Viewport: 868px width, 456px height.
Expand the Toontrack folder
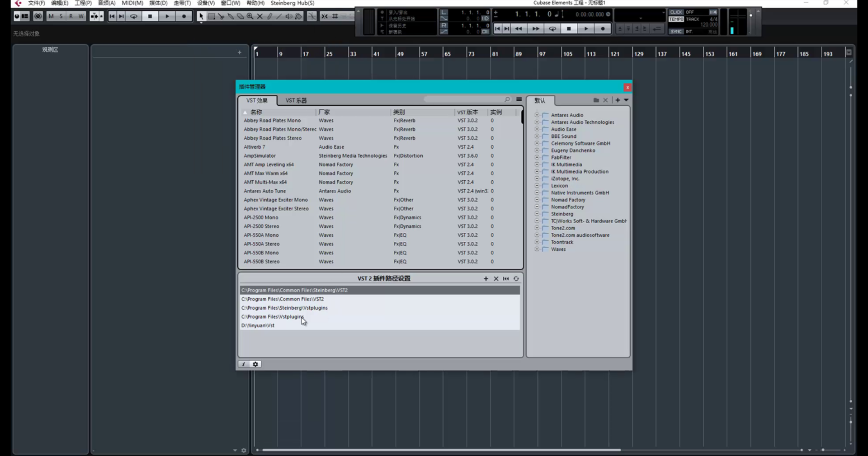[x=537, y=242]
